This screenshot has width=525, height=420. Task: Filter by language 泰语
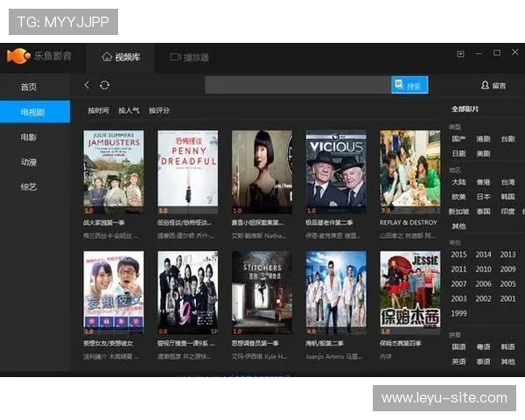click(x=483, y=361)
